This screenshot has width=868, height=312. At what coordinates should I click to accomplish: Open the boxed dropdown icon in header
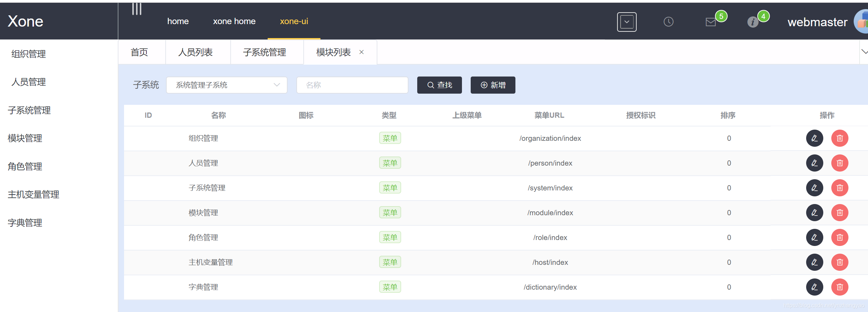[x=627, y=22]
